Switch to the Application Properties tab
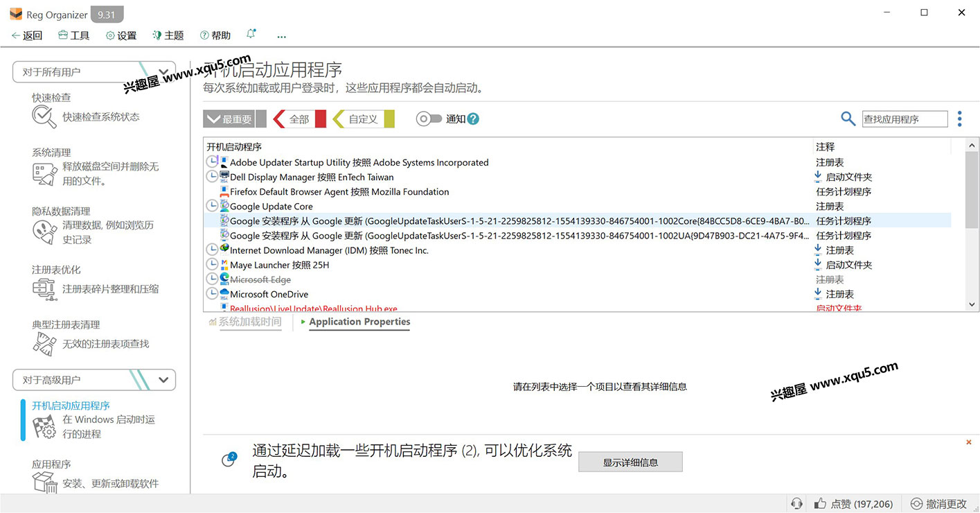 [x=359, y=322]
